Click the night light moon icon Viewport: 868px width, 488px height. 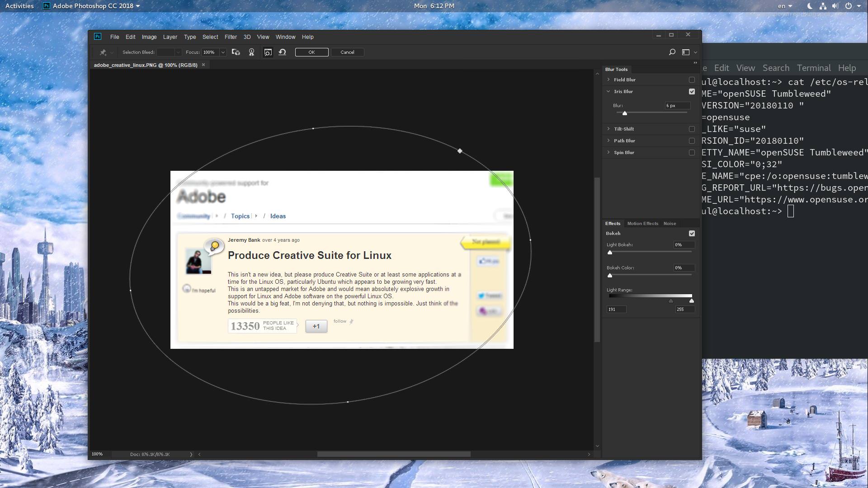[810, 6]
